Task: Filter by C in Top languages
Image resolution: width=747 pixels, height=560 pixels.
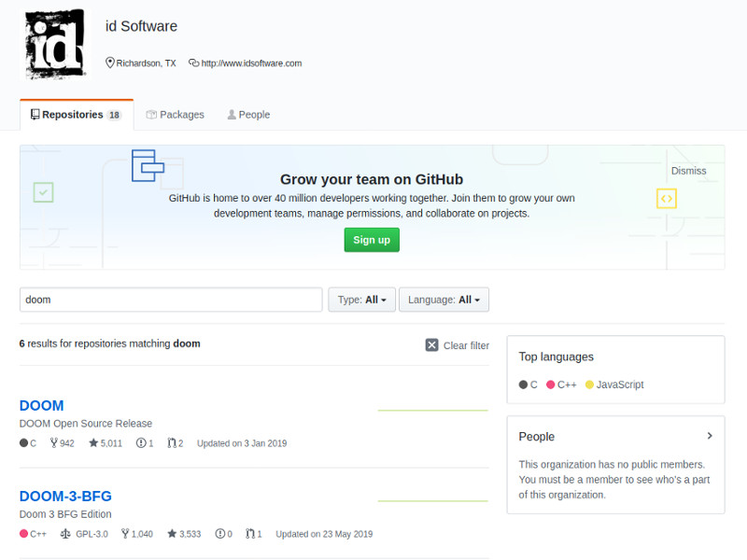Action: [x=528, y=385]
